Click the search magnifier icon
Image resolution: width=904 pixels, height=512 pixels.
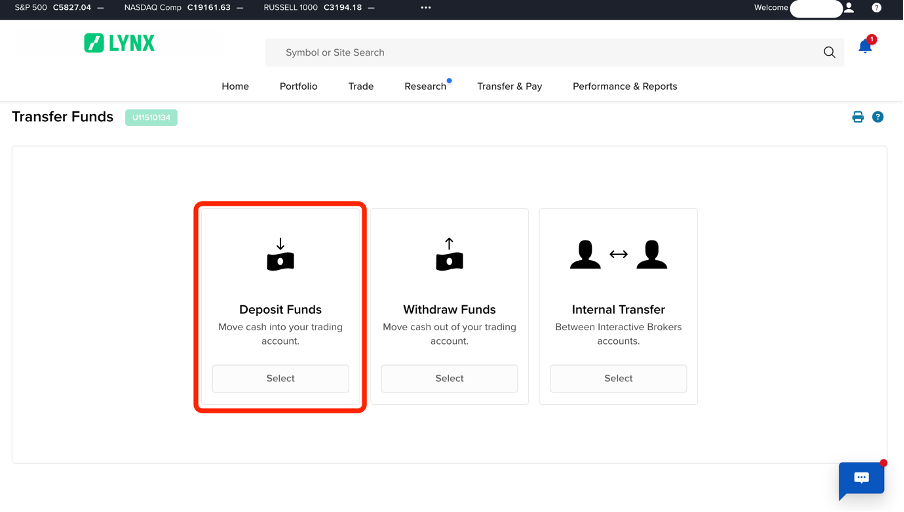point(829,52)
